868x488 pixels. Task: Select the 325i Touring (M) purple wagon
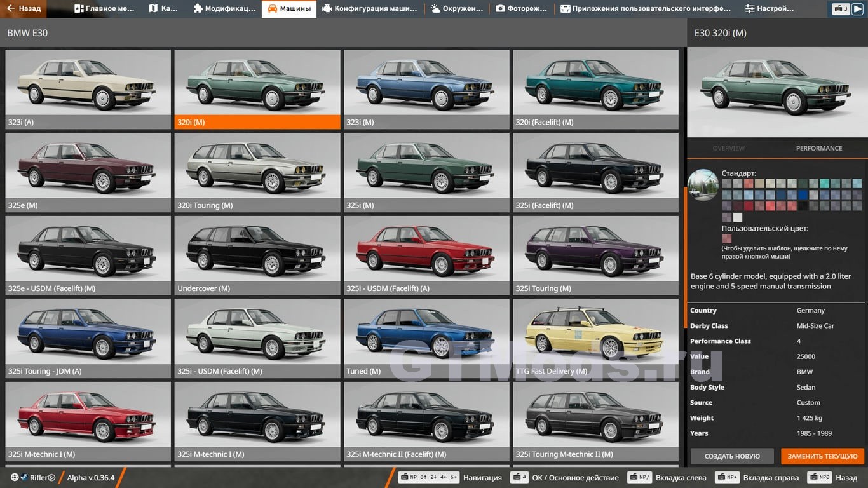595,255
